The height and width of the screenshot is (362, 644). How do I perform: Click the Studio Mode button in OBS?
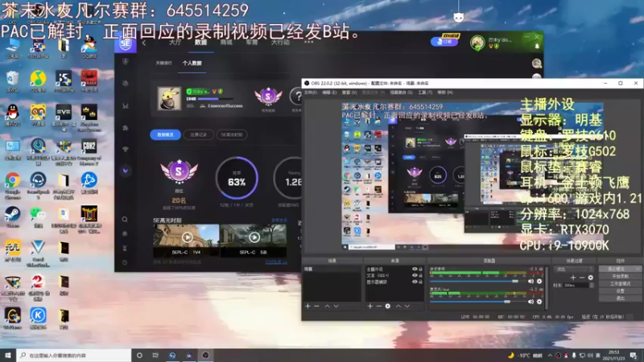[x=620, y=284]
